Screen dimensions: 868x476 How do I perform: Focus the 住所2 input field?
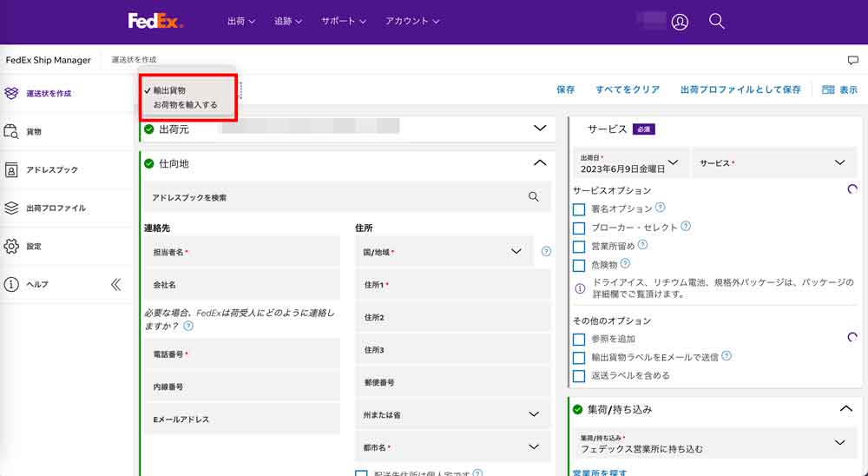[x=453, y=317]
